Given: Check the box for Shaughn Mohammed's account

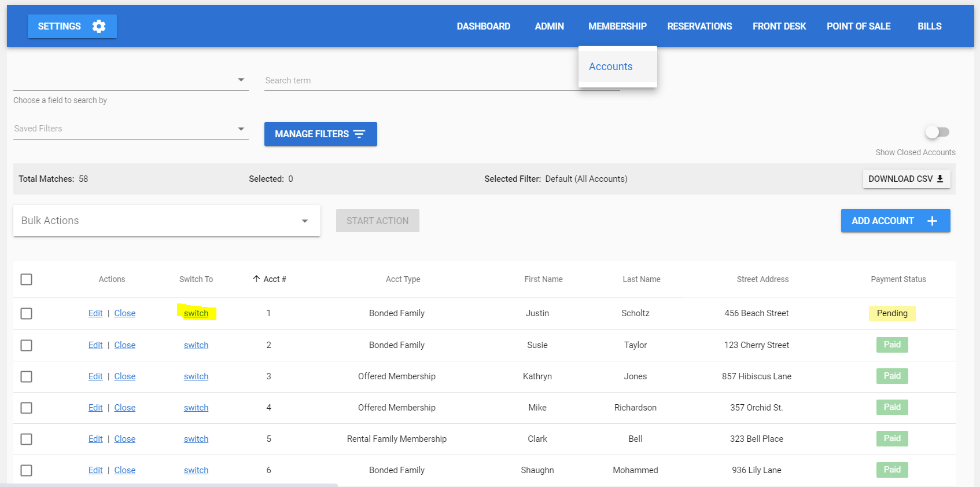Looking at the screenshot, I should point(26,470).
